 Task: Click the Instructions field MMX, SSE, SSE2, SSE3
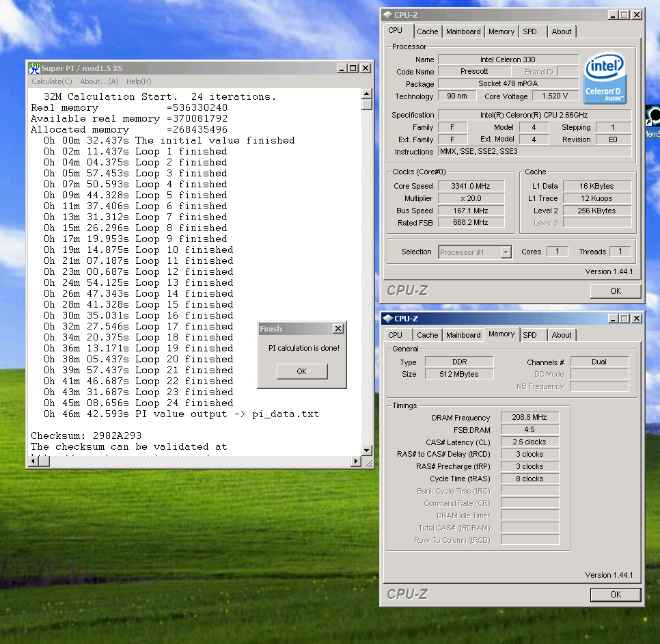tap(534, 151)
